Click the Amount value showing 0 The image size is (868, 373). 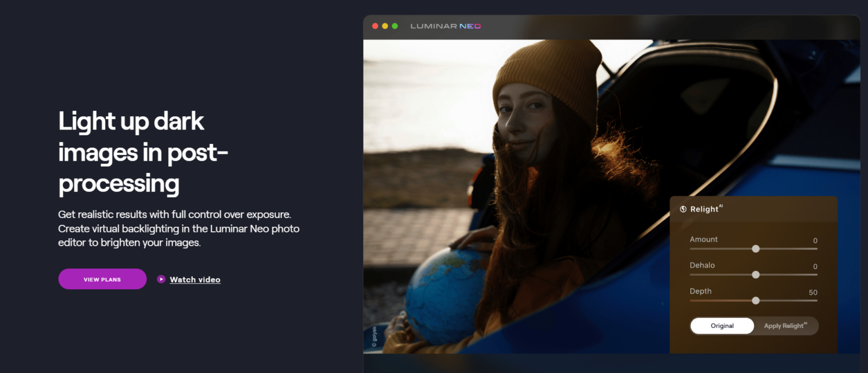815,240
